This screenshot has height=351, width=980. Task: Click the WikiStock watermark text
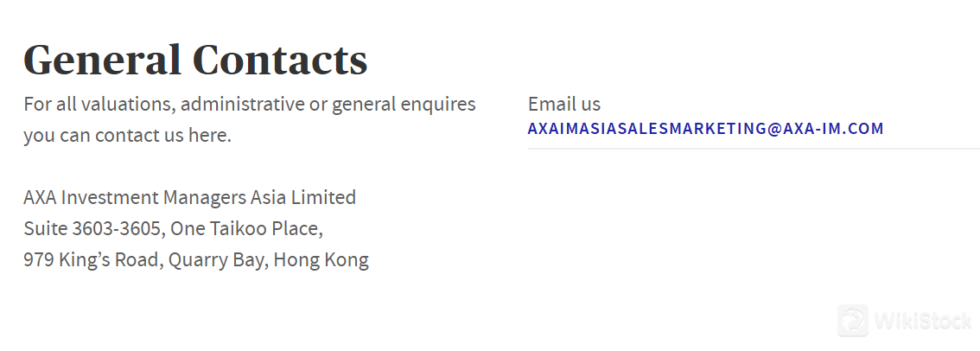(x=923, y=321)
